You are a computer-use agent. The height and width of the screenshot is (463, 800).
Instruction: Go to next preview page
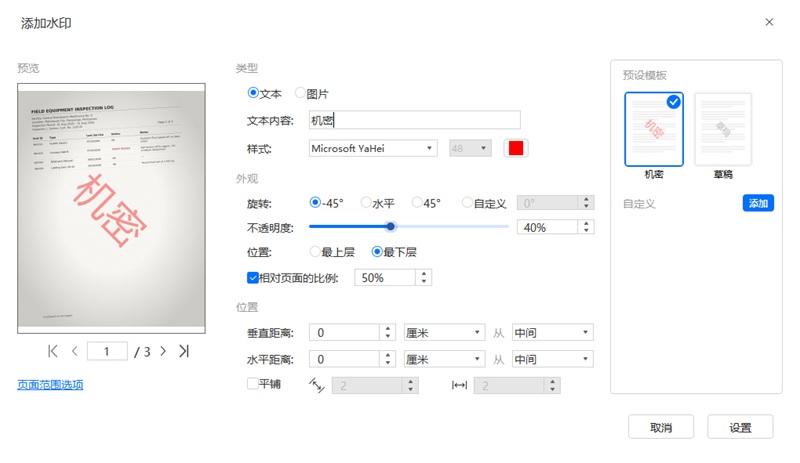point(163,351)
